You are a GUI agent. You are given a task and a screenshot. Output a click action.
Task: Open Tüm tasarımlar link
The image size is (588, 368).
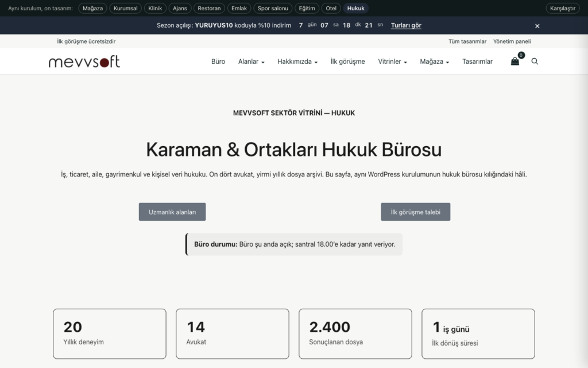click(467, 41)
